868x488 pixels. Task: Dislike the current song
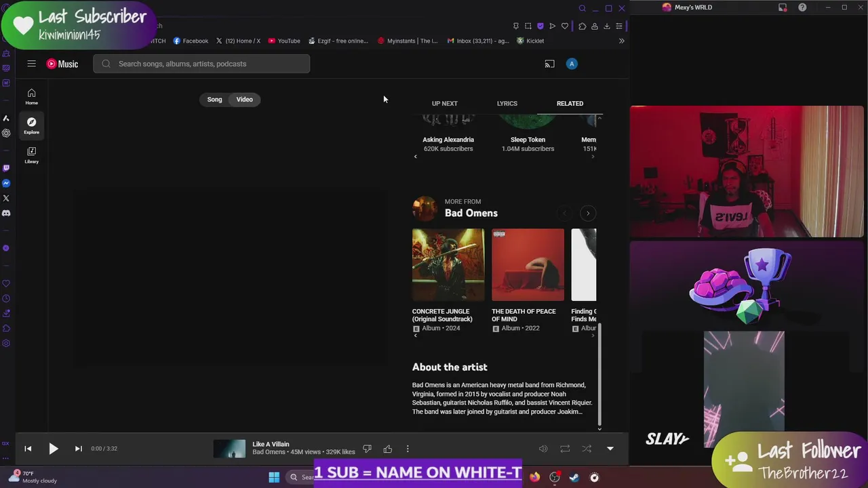tap(367, 449)
